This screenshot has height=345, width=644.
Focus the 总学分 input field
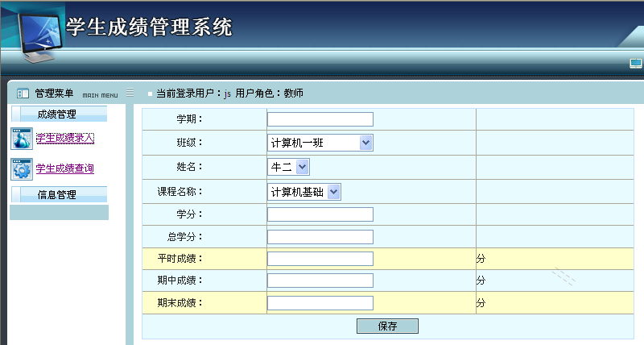click(x=320, y=237)
